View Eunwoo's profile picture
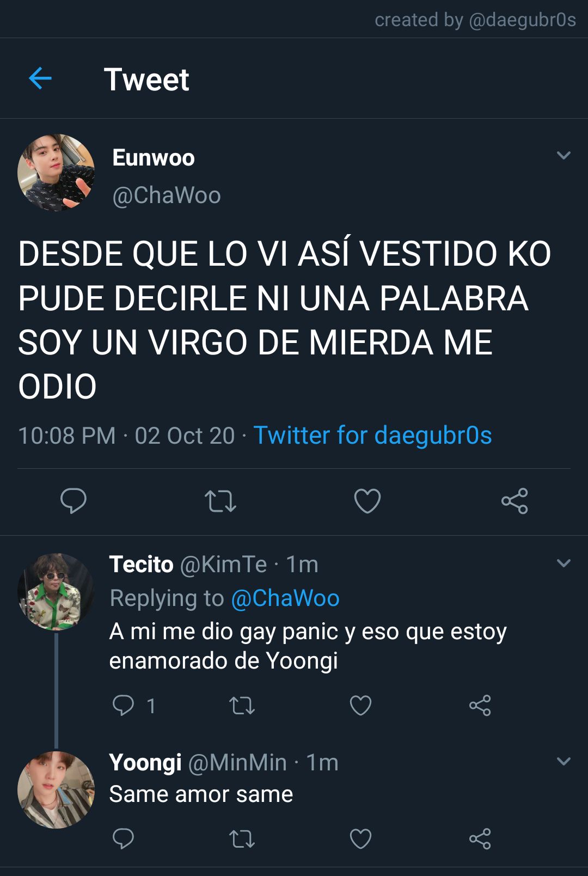This screenshot has height=876, width=588. coord(56,173)
